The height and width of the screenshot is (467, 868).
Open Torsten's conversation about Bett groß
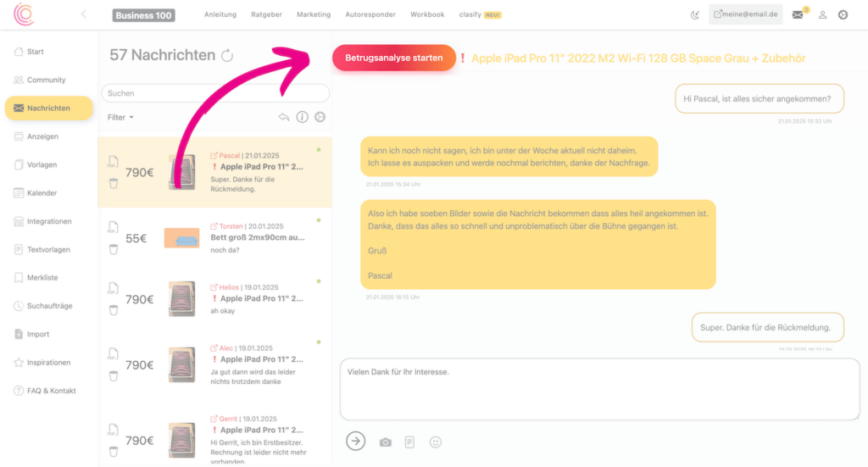click(214, 238)
